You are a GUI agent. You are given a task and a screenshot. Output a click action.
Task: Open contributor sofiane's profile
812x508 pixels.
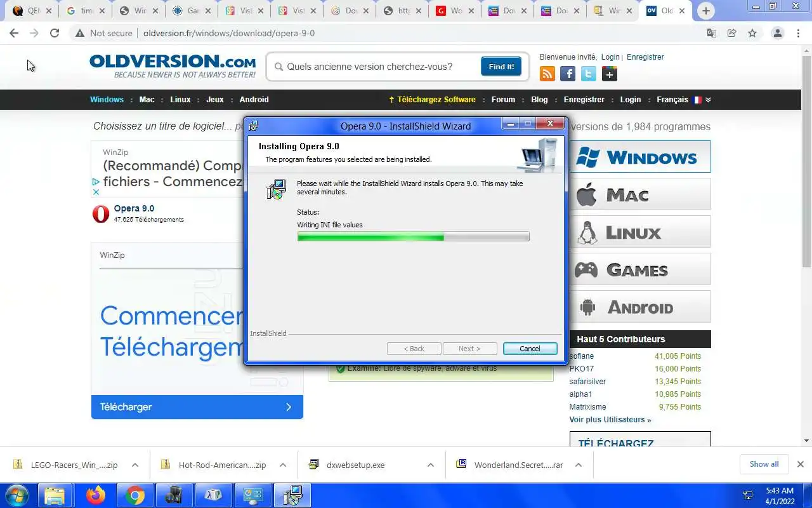pos(582,356)
